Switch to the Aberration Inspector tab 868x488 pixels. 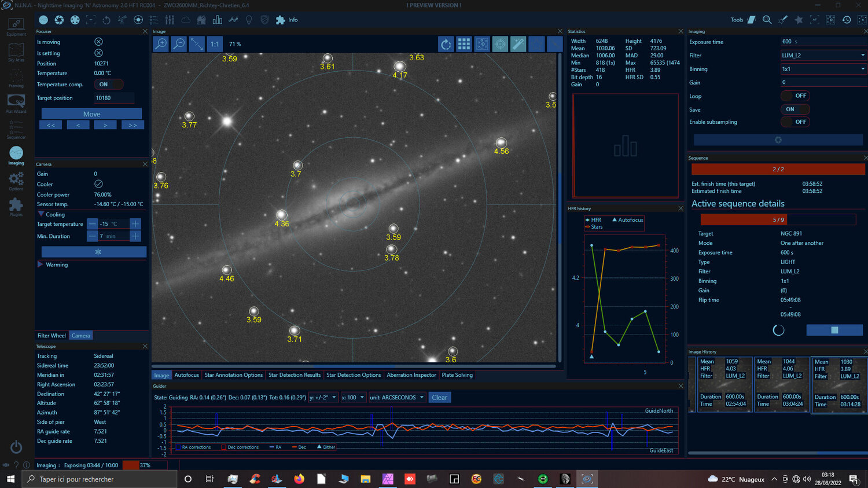pos(411,375)
